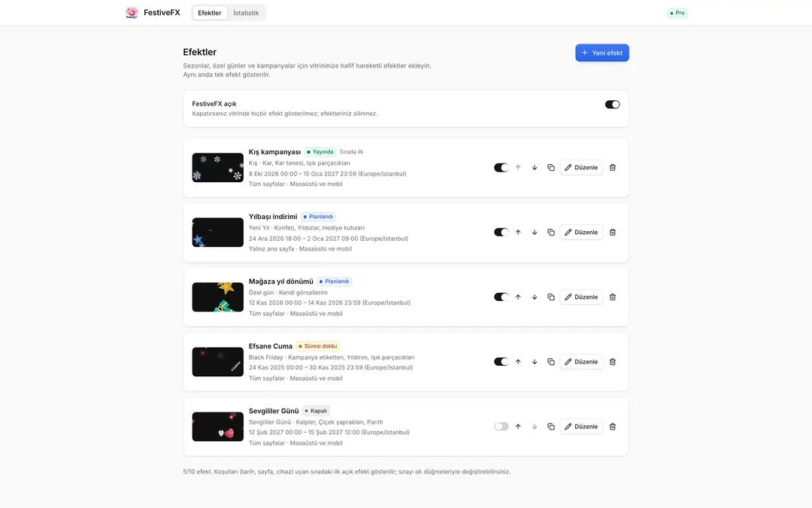Switch to the Efektler tab
Screen dimensions: 812x508
coord(210,13)
